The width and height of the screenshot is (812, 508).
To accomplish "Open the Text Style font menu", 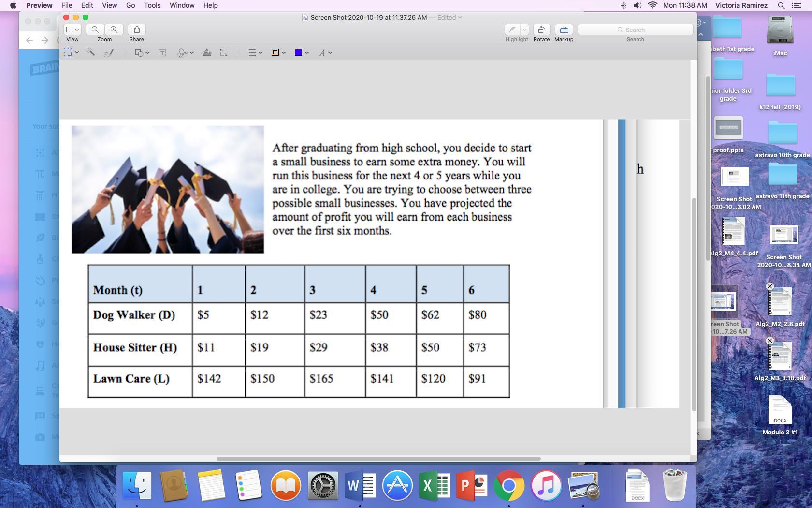I will tap(325, 52).
